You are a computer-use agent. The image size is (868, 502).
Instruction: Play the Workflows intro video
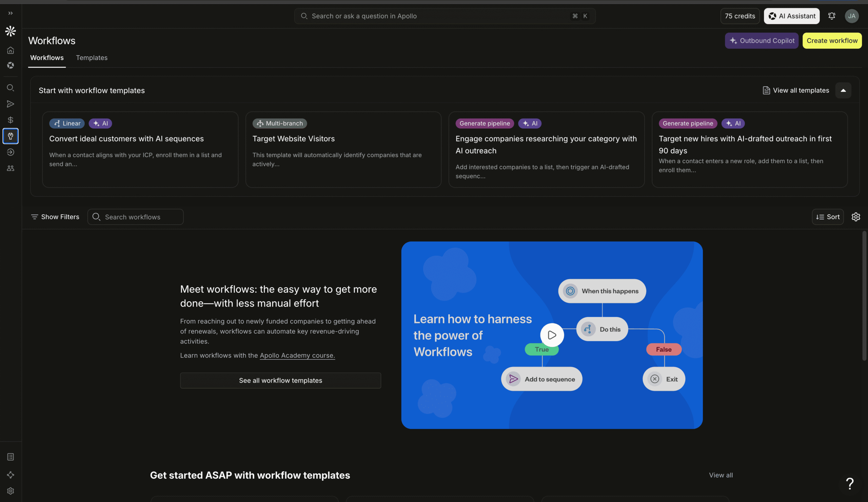click(552, 335)
